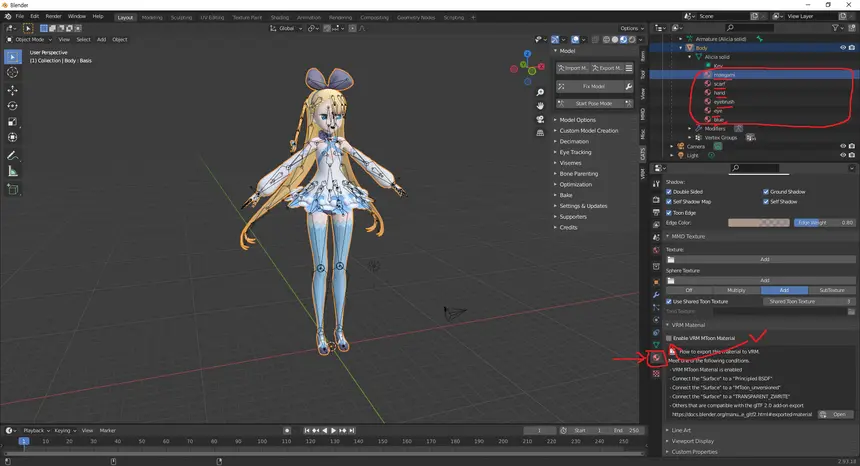Select the Measure tool

13,172
